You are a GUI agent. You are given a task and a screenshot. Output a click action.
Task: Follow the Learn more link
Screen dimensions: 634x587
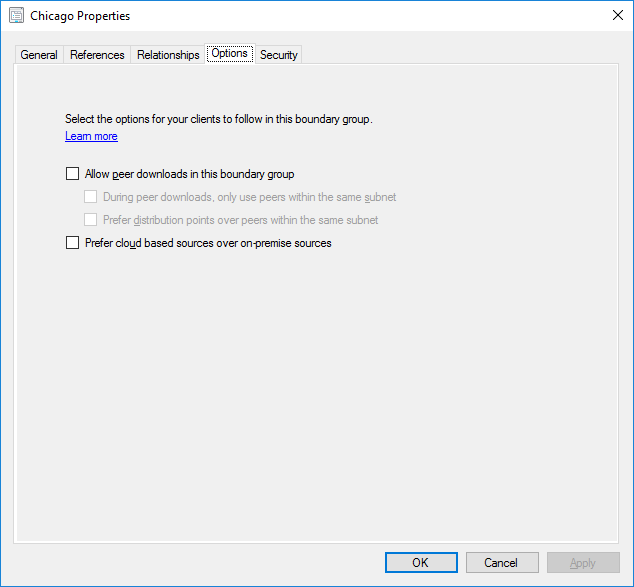tap(91, 136)
